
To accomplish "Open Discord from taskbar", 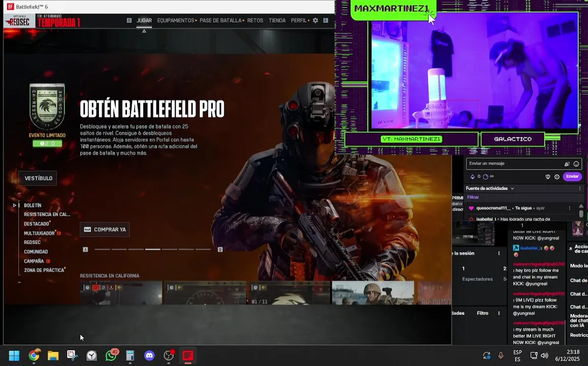I will 149,355.
